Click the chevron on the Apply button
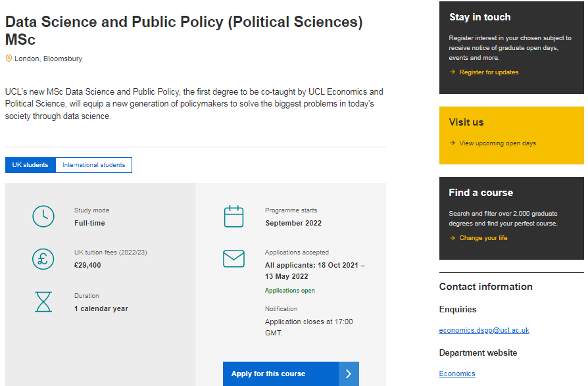 [349, 374]
